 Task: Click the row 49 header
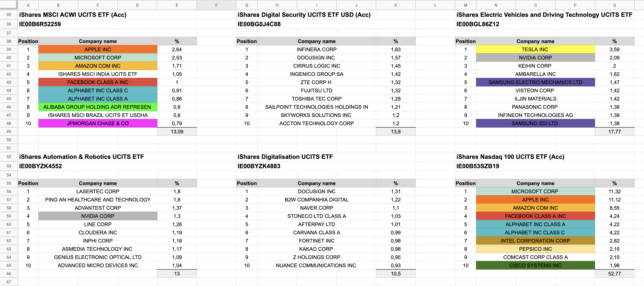pyautogui.click(x=9, y=132)
